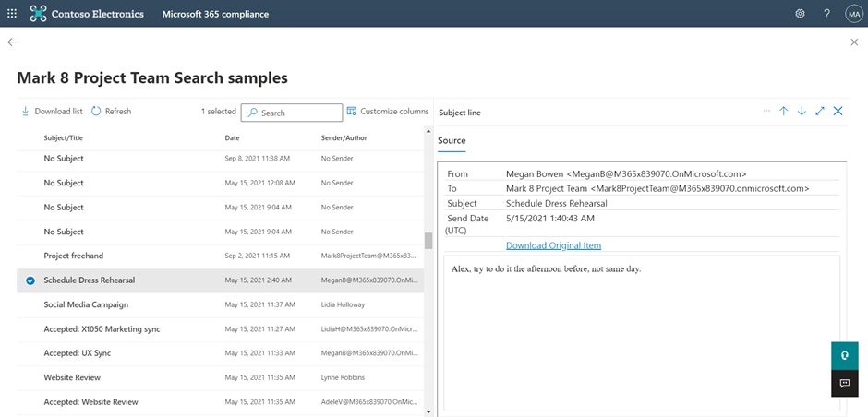Viewport: 868px width, 417px height.
Task: Open the app launcher waffle icon
Action: [x=12, y=14]
